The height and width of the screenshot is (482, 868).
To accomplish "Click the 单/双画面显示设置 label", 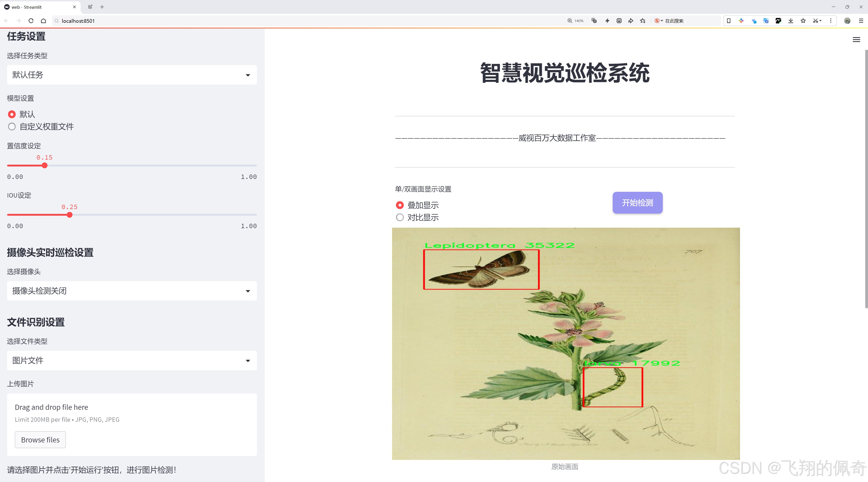I will click(x=423, y=189).
